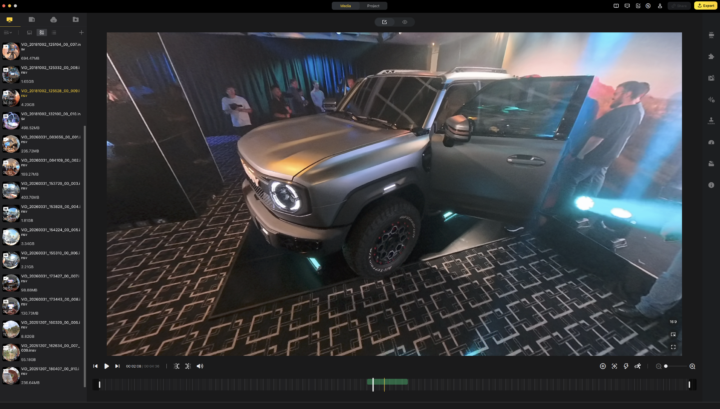Open the camera-shaped icon in right sidebar
The image size is (720, 409).
pyautogui.click(x=711, y=78)
